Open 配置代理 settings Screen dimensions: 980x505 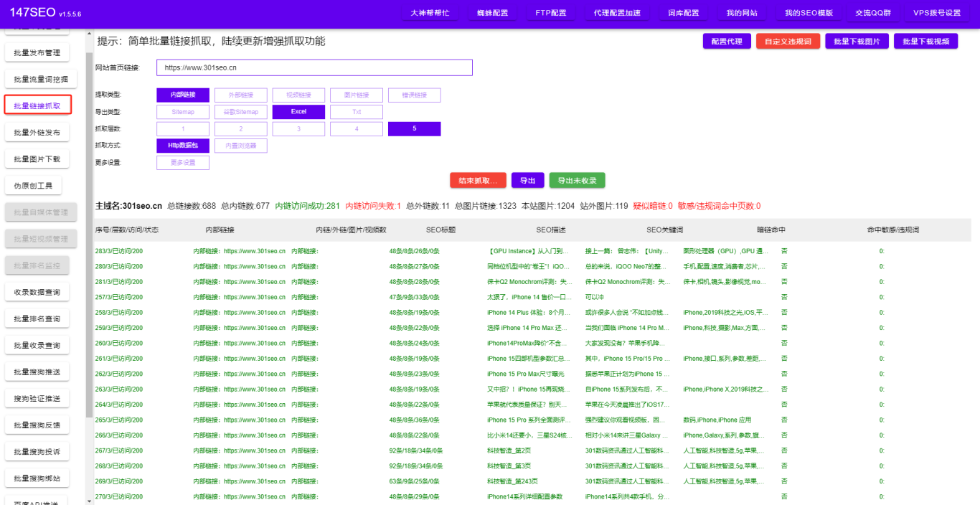tap(727, 42)
